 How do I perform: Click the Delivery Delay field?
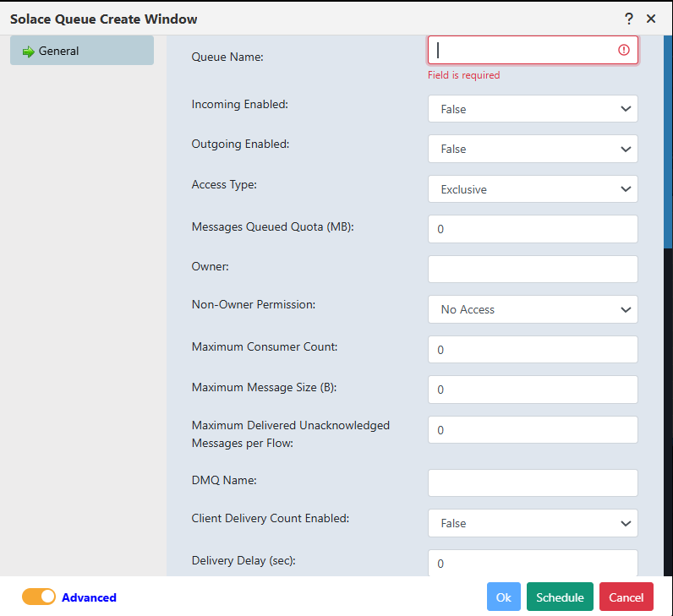pyautogui.click(x=533, y=563)
